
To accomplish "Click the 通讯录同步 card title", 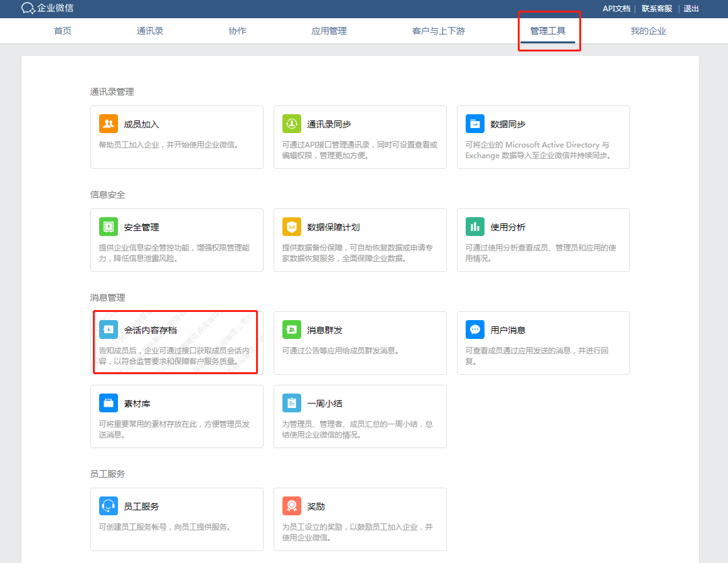I will click(329, 124).
